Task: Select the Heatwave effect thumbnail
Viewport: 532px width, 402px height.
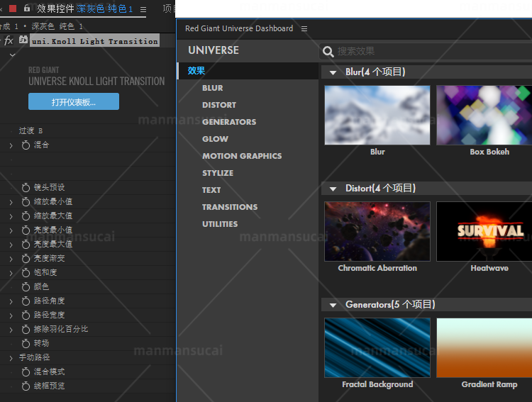Action: (x=484, y=231)
